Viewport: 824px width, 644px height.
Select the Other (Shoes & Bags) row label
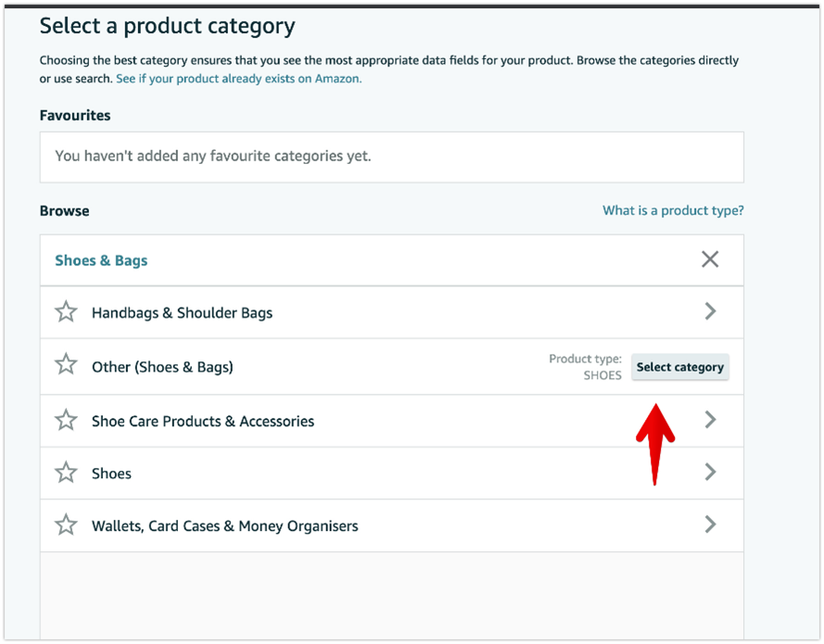pos(162,367)
